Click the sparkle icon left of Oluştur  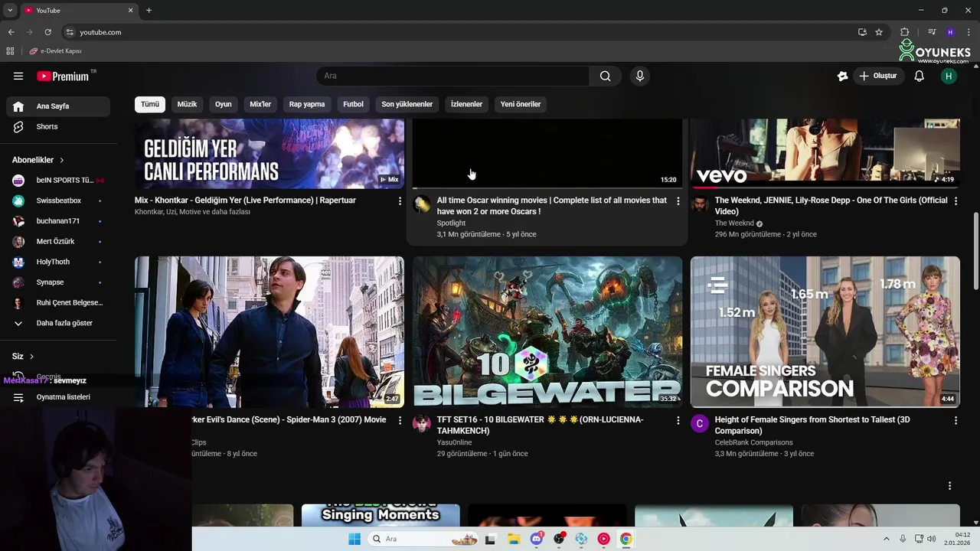[x=842, y=76]
